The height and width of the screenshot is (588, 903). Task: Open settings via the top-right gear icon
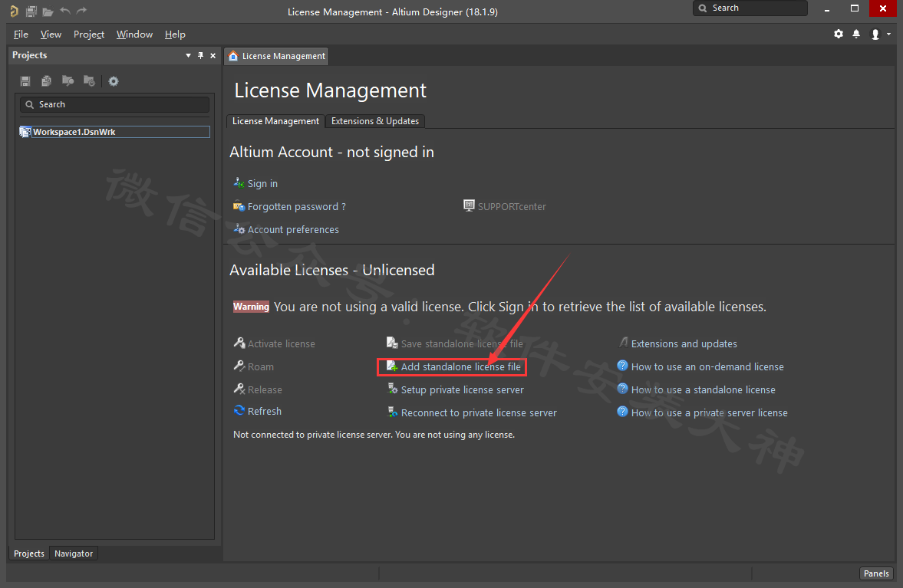(x=839, y=34)
